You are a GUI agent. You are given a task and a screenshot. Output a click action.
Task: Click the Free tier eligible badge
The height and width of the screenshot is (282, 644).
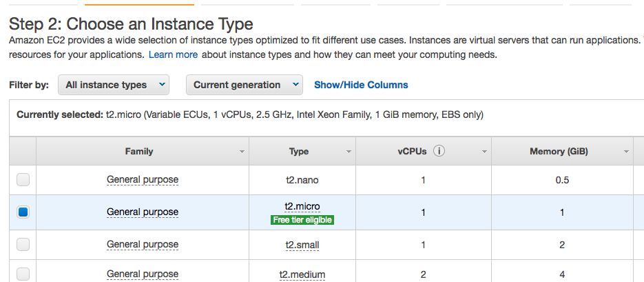(302, 220)
